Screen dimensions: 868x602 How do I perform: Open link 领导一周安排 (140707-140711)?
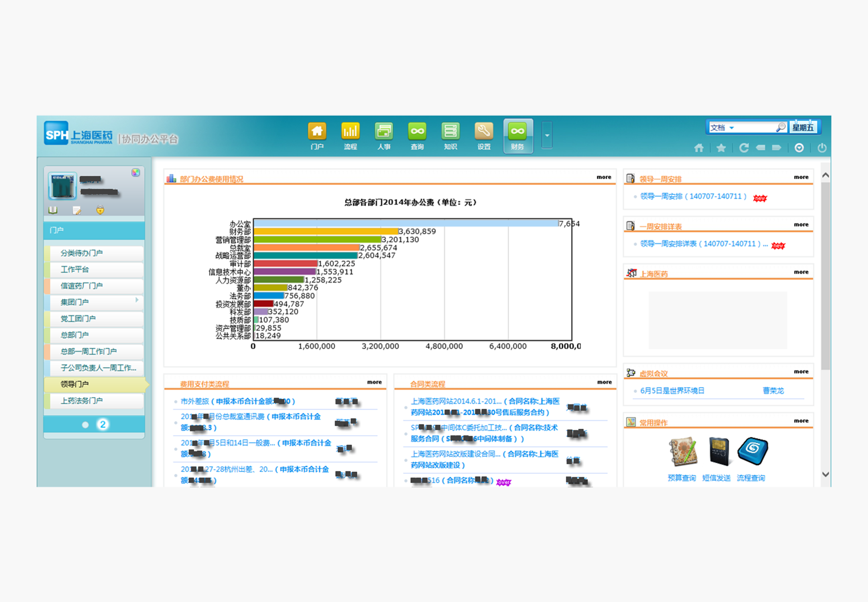(693, 196)
